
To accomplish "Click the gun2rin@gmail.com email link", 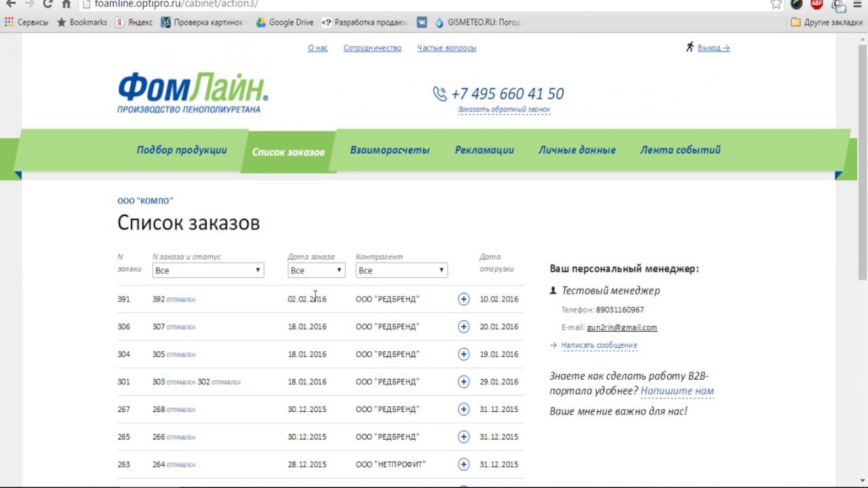I will 622,327.
